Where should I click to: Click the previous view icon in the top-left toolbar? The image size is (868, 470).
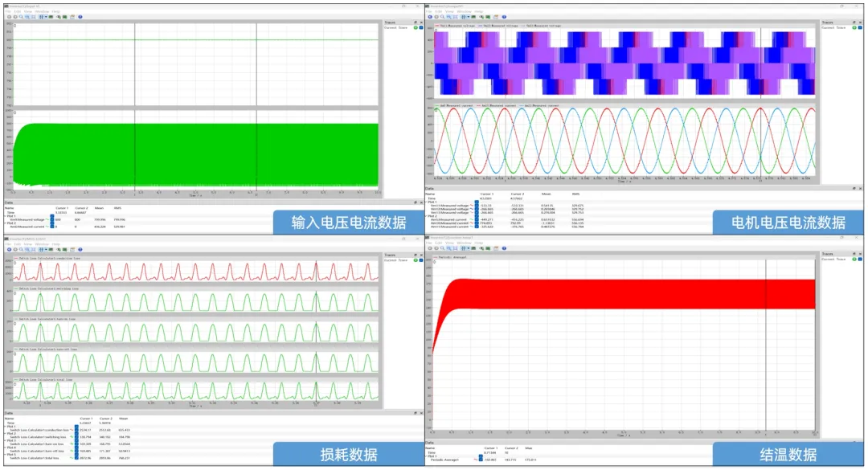point(7,16)
